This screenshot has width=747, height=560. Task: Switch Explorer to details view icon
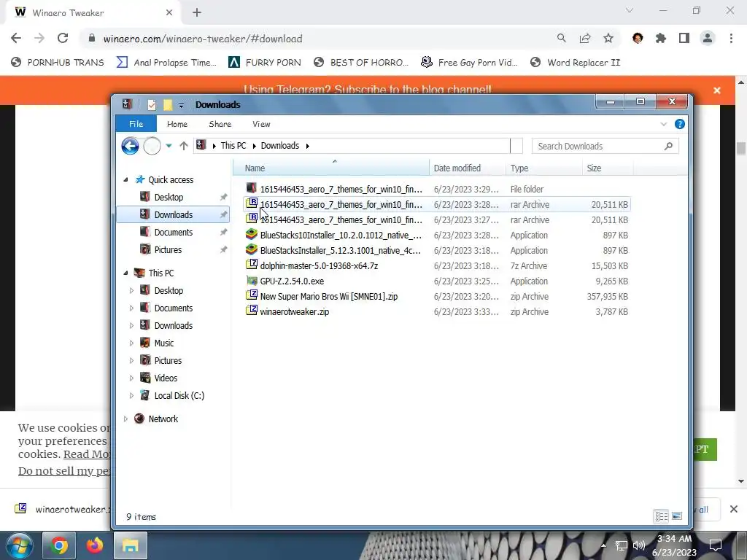click(661, 516)
